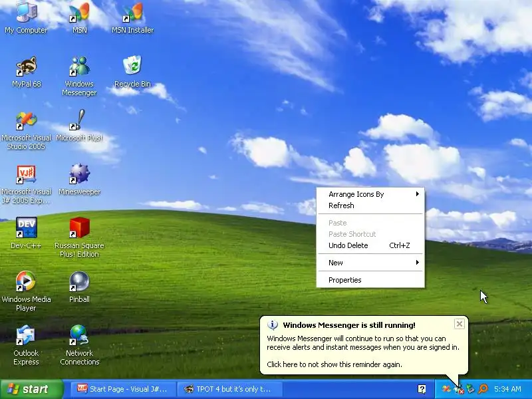Select the Pinball desktop shortcut
The width and height of the screenshot is (532, 399).
[x=79, y=287]
